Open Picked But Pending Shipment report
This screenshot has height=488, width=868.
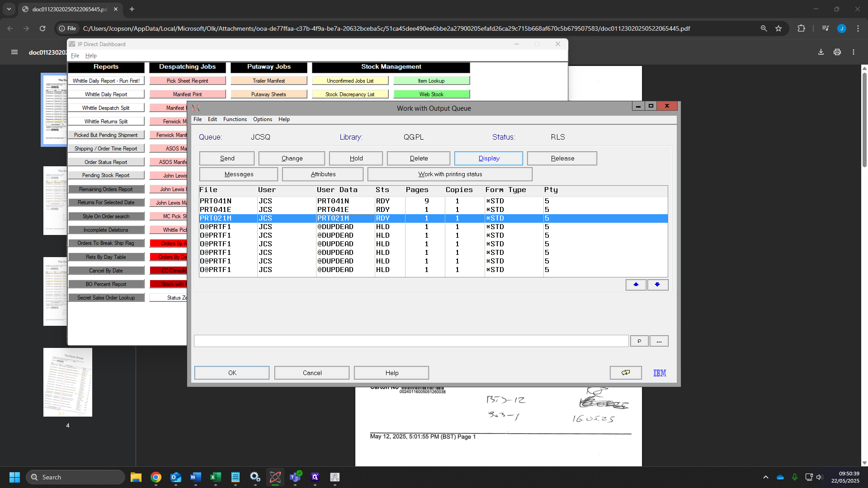106,135
